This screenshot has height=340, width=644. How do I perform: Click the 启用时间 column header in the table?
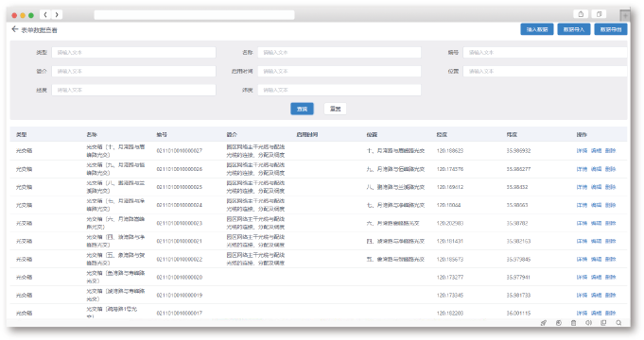click(x=307, y=134)
